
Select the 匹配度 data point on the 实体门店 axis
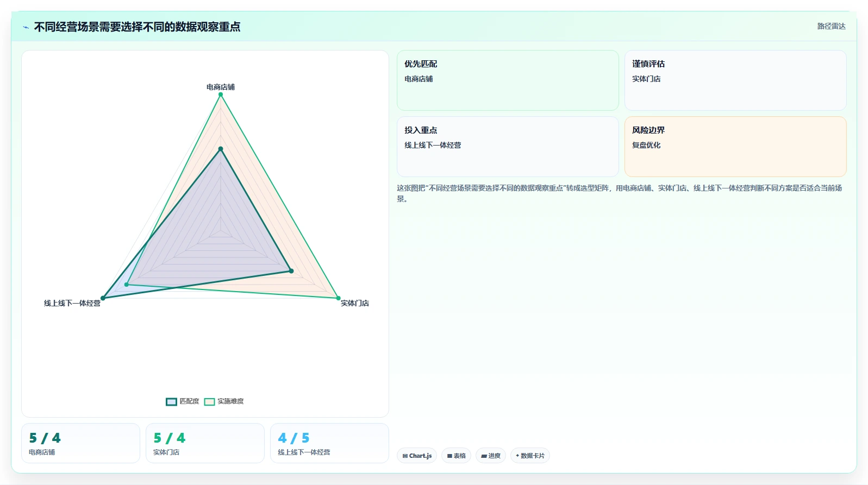click(x=291, y=271)
